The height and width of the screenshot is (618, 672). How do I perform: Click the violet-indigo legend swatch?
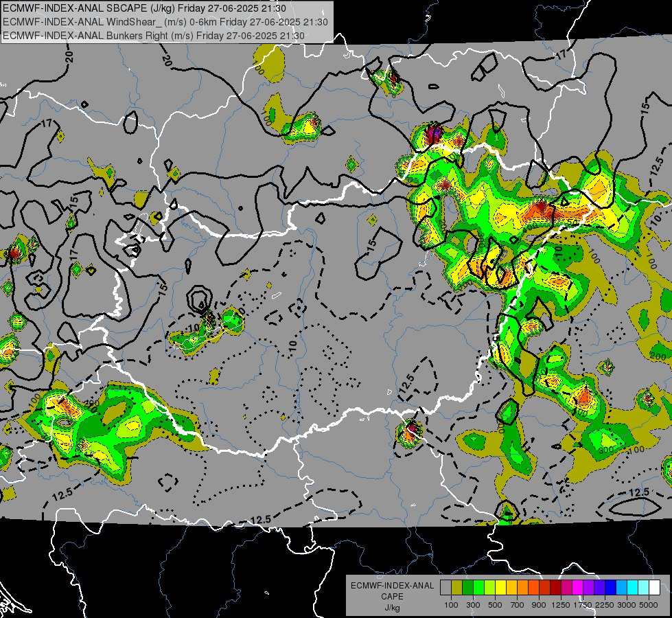tap(599, 588)
